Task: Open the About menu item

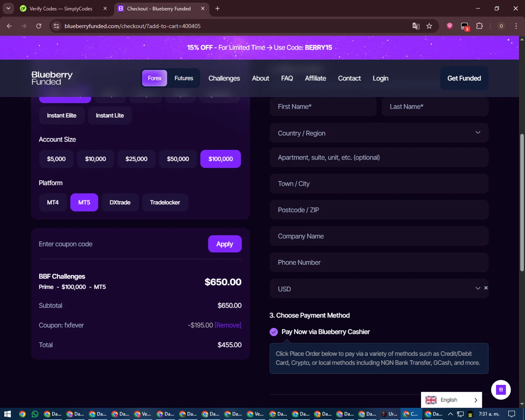Action: (x=260, y=78)
